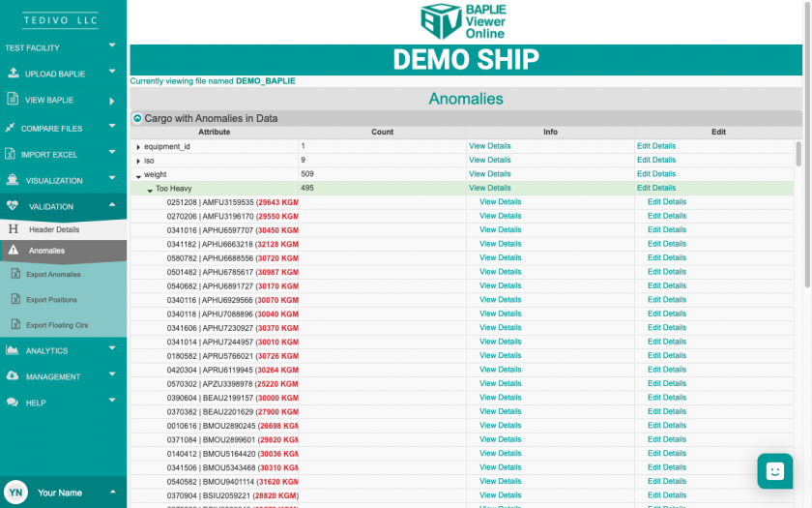Click the Analytics chart icon
Image resolution: width=812 pixels, height=508 pixels.
13,350
